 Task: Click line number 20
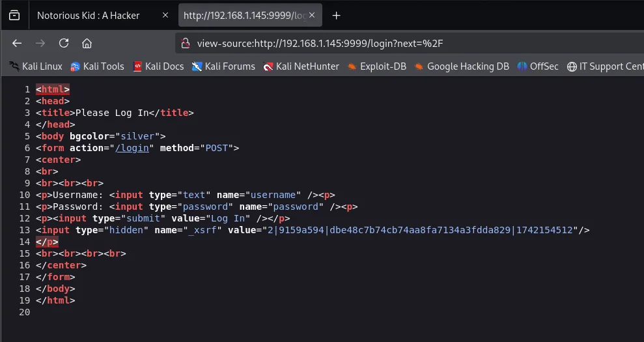pyautogui.click(x=25, y=313)
